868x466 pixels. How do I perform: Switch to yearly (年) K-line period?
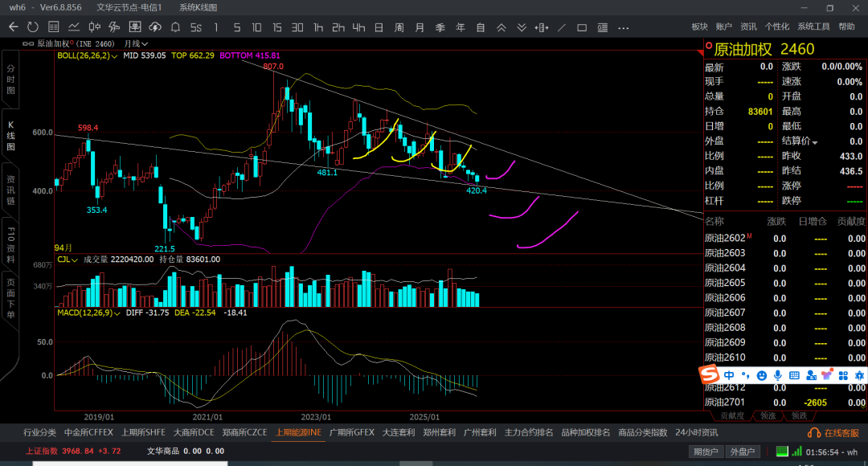coord(460,27)
